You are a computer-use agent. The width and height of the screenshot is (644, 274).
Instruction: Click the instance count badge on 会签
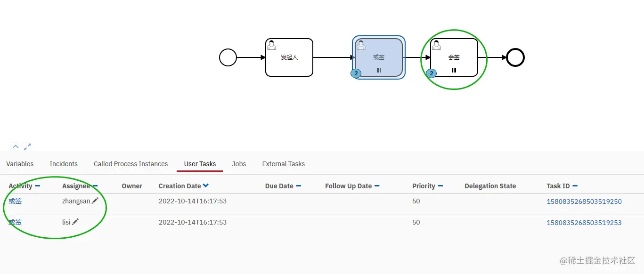[431, 73]
